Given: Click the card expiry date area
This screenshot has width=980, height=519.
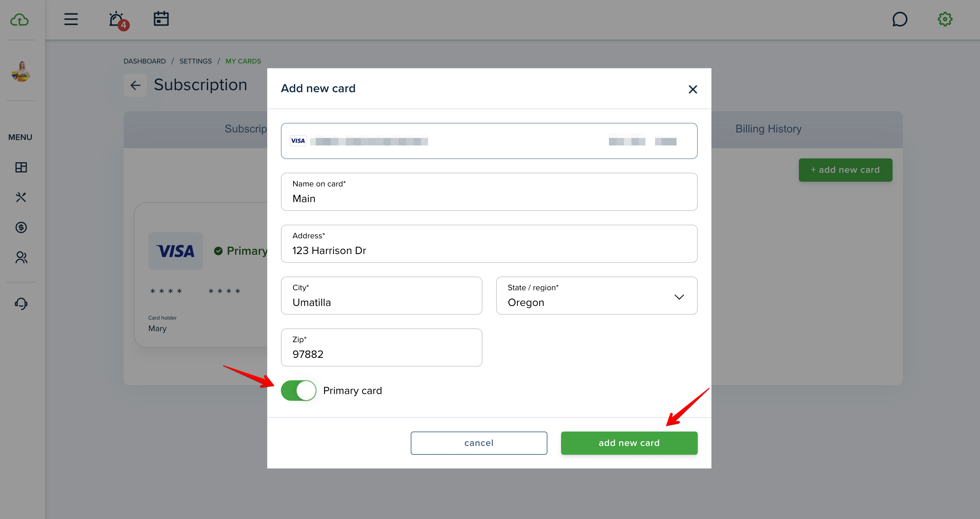Looking at the screenshot, I should click(x=627, y=141).
